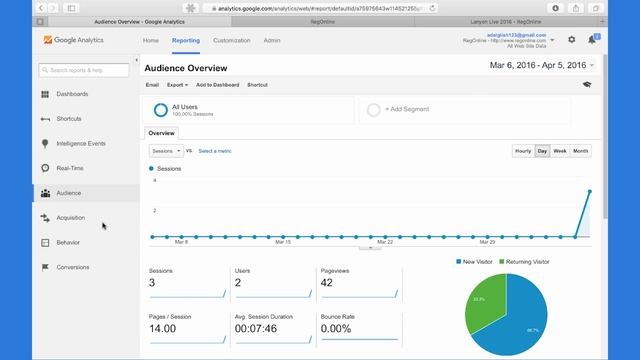Open the notifications bell icon
This screenshot has width=640, height=360.
pos(592,40)
